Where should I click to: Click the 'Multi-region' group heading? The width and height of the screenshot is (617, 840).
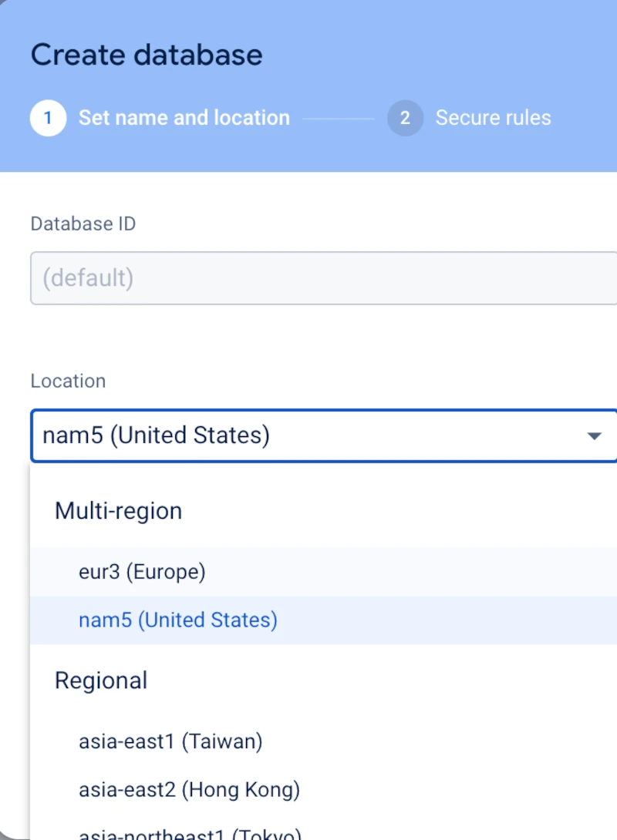pyautogui.click(x=119, y=510)
